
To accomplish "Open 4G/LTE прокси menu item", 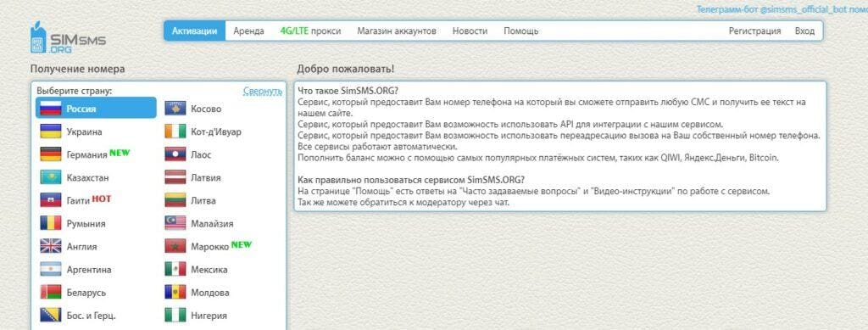I will click(x=310, y=31).
